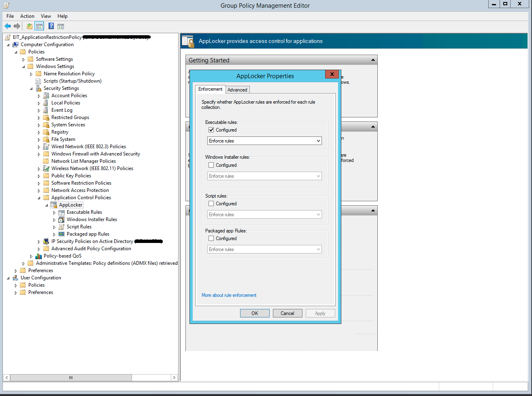
Task: Click the Registry node icon
Action: (x=46, y=132)
